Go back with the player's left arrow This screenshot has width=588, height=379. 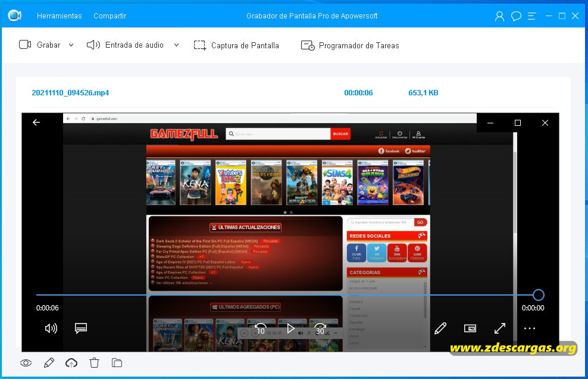[x=36, y=122]
